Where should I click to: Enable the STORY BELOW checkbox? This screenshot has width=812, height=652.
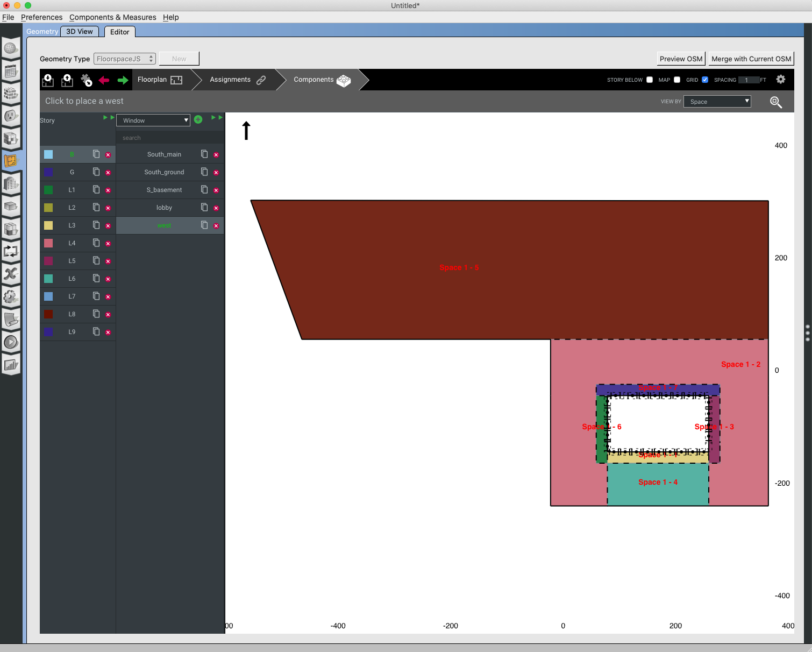click(x=649, y=79)
